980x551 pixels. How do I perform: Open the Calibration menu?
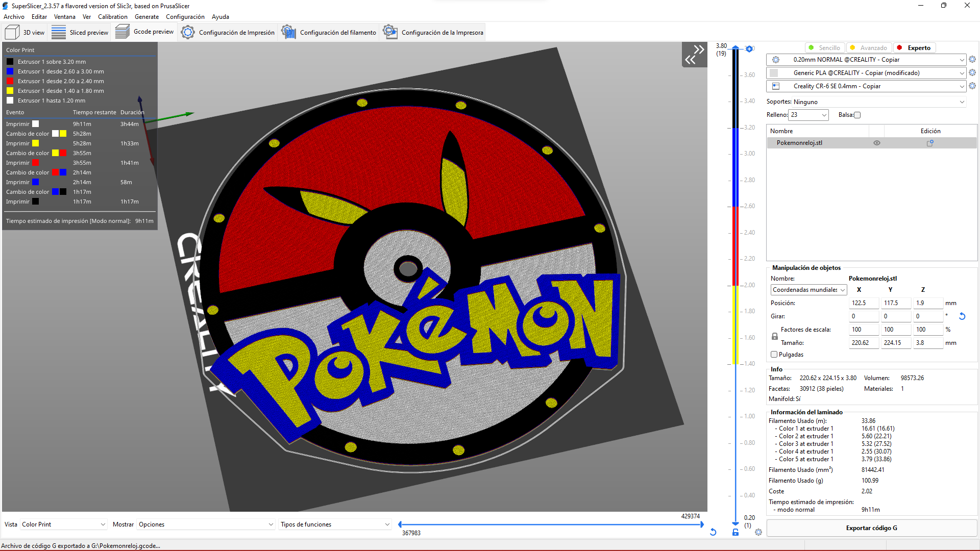pyautogui.click(x=113, y=17)
